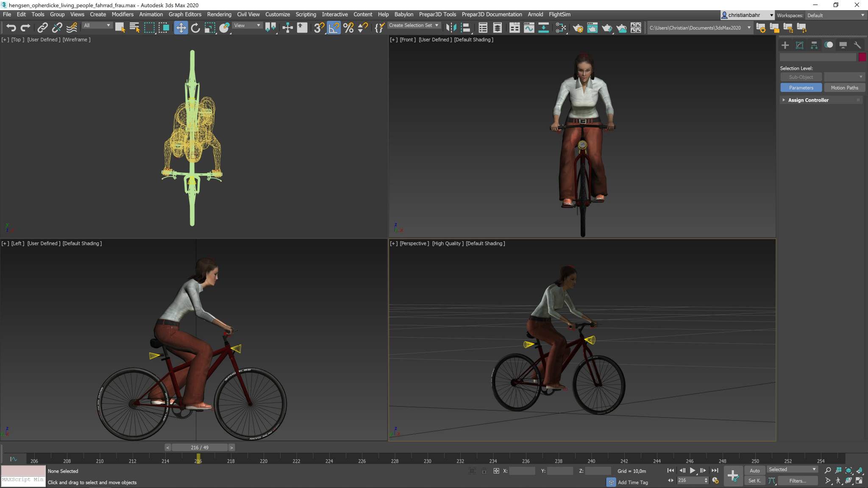Choose the Select Object tool
This screenshot has height=488, width=868.
coord(120,28)
